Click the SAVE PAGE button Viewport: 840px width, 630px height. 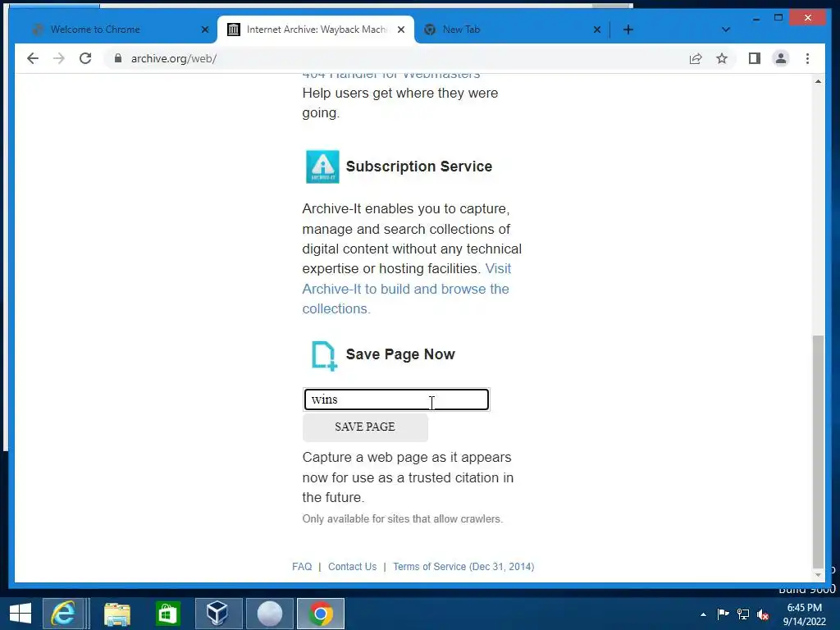tap(365, 427)
